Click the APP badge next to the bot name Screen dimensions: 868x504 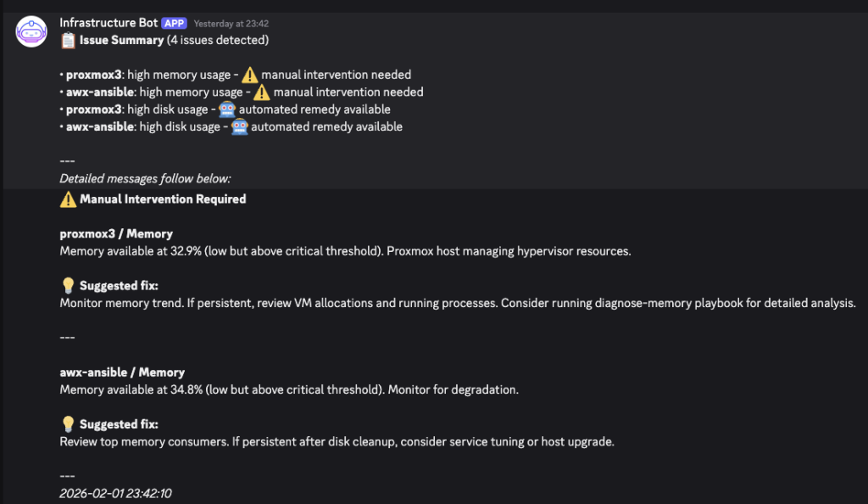(174, 23)
